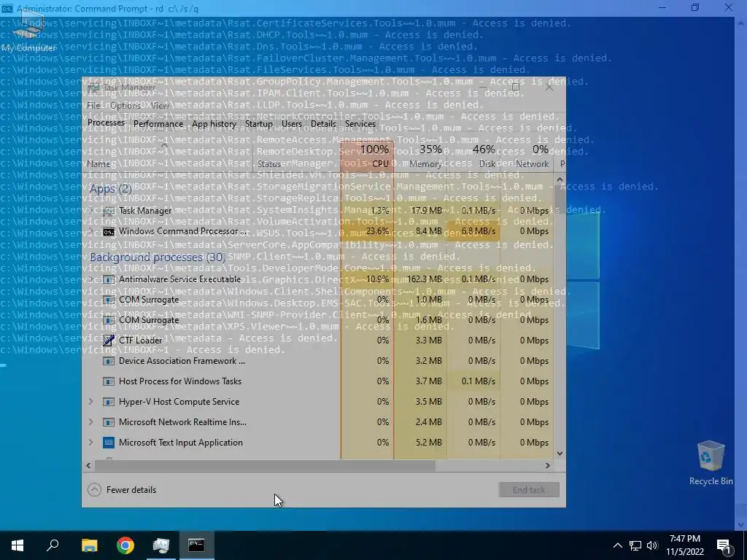Screen dimensions: 747x560
Task: Click the horizontal scrollbar right arrow
Action: click(547, 466)
